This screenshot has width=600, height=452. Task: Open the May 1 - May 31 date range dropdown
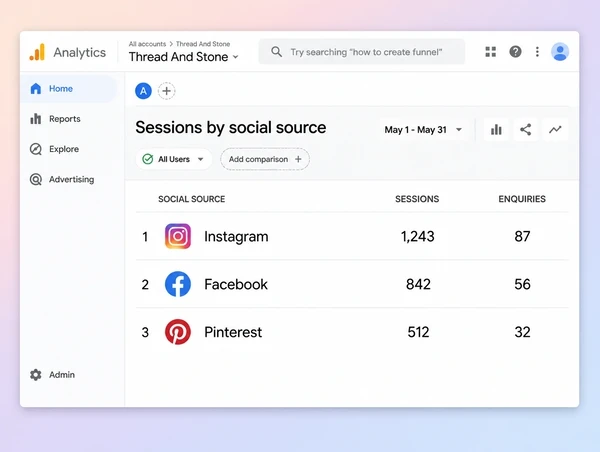pyautogui.click(x=423, y=130)
